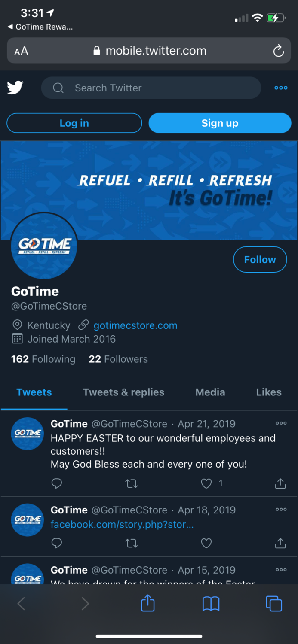Viewport: 298px width, 644px height.
Task: Open the calendar icon next to Joined March 2016
Action: (x=17, y=339)
